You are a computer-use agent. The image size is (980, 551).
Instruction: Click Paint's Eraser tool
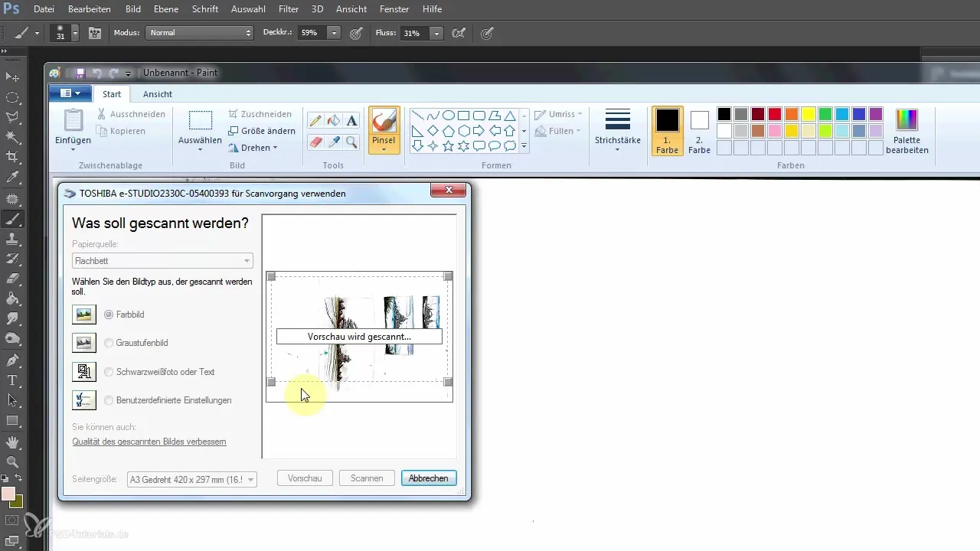[x=315, y=142]
